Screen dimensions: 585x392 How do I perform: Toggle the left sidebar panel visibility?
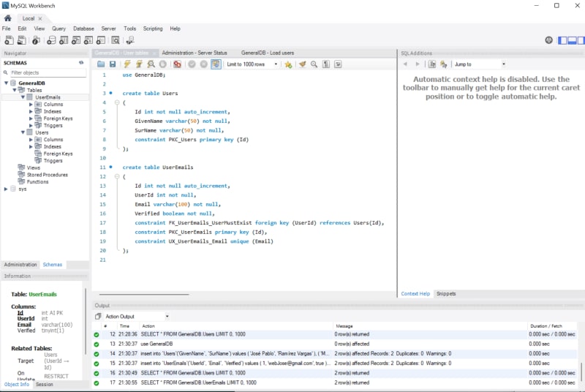(562, 40)
